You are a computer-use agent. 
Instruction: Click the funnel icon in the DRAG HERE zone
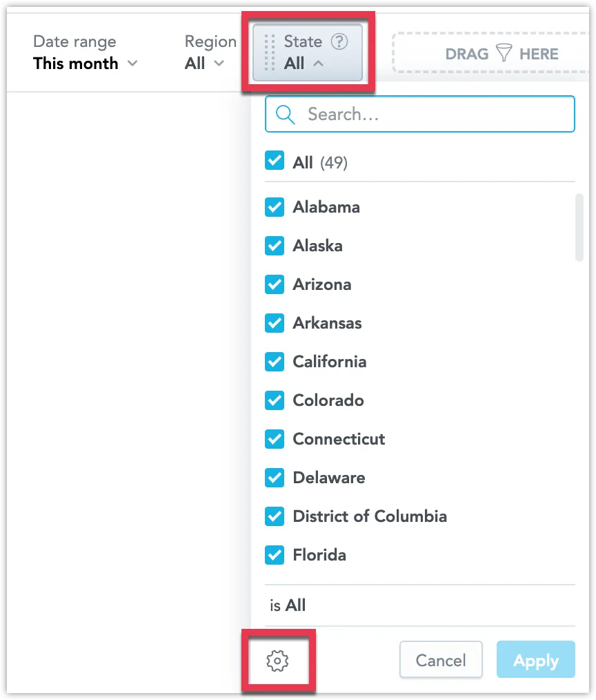(x=504, y=53)
